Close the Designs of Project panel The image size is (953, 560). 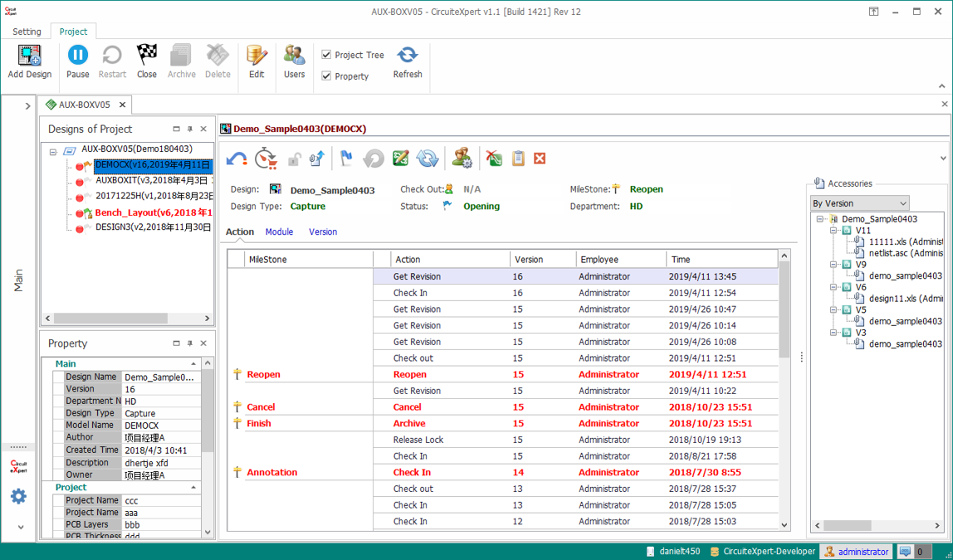(203, 129)
